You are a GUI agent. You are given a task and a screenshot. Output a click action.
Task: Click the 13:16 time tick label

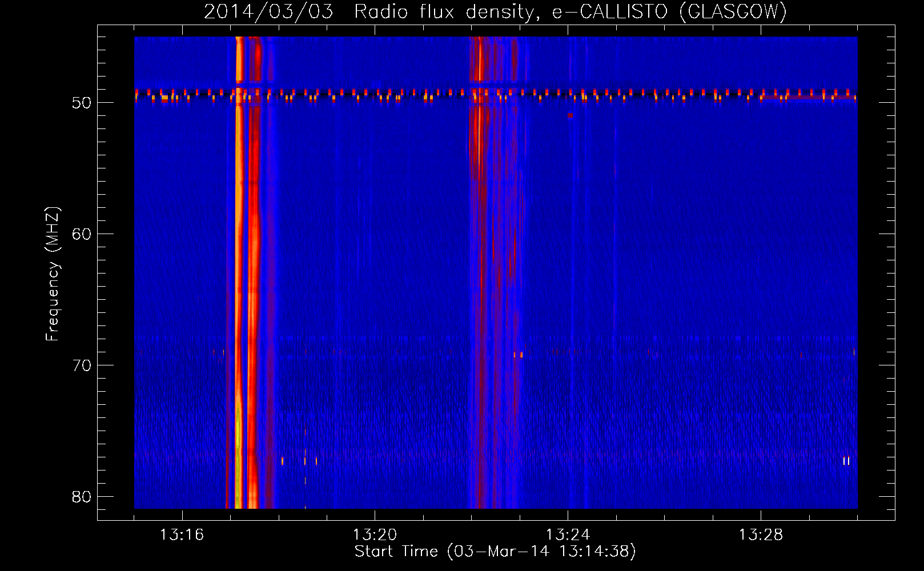pos(182,535)
